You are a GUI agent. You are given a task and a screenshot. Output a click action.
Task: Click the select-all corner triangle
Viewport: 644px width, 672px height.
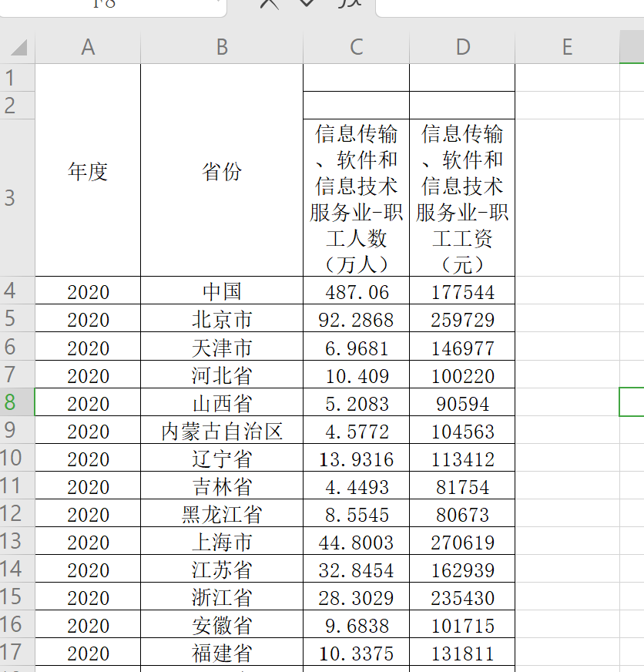tap(18, 48)
